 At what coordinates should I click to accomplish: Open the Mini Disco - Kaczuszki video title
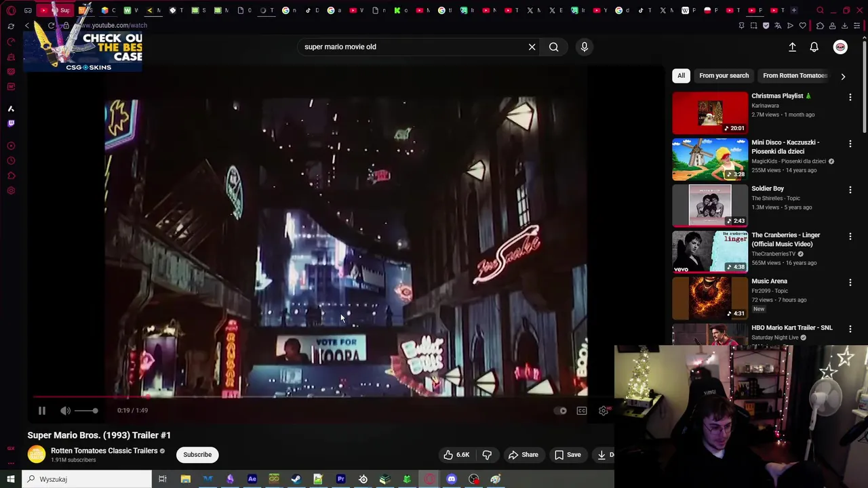[x=785, y=146]
